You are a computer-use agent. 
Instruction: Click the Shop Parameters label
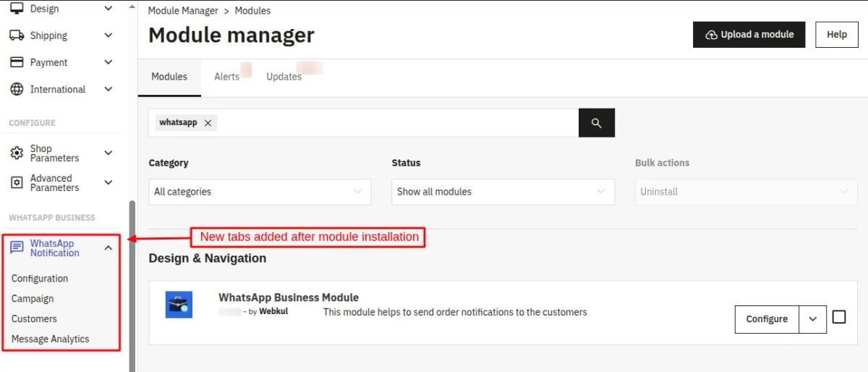pyautogui.click(x=55, y=153)
